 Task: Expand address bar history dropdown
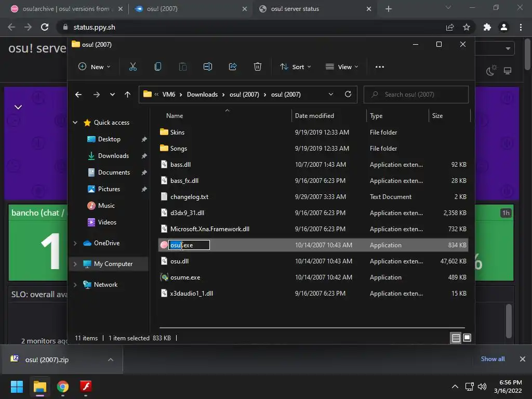[x=331, y=95]
